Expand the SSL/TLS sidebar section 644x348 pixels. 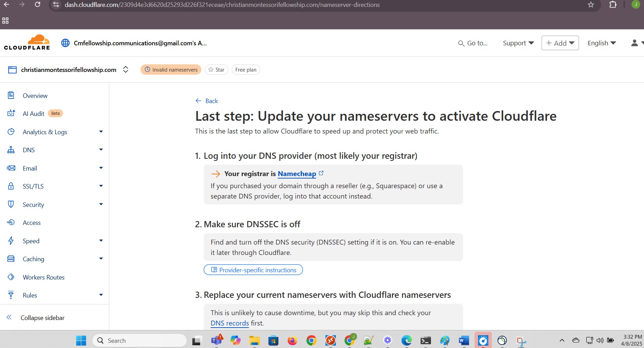pyautogui.click(x=101, y=186)
